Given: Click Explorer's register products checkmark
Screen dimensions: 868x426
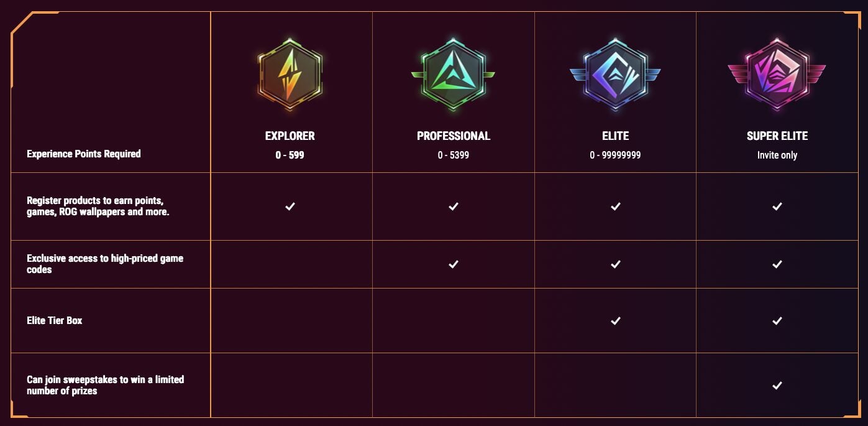Looking at the screenshot, I should [290, 206].
